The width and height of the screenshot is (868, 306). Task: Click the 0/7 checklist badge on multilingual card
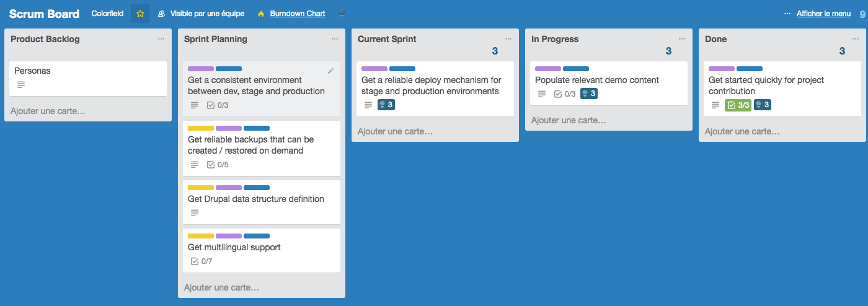(x=201, y=261)
